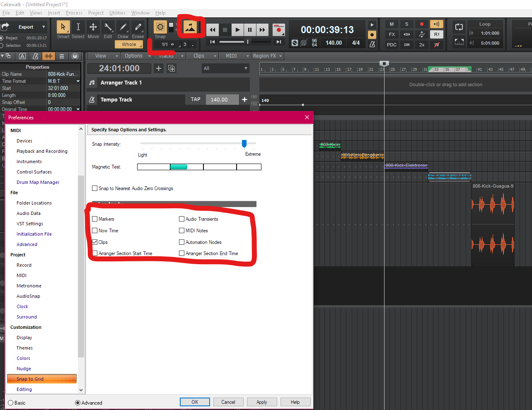Open the View dropdown in Track view
This screenshot has width=532, height=410.
[104, 56]
